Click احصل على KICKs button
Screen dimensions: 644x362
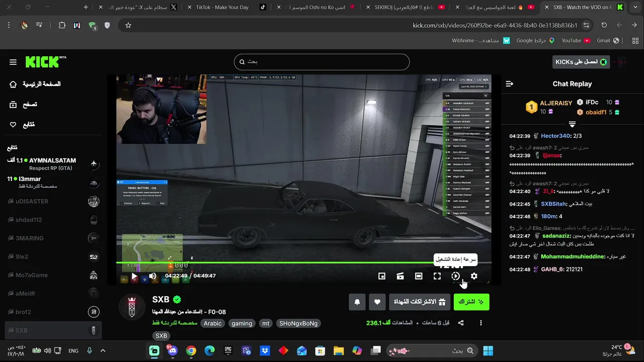point(581,62)
